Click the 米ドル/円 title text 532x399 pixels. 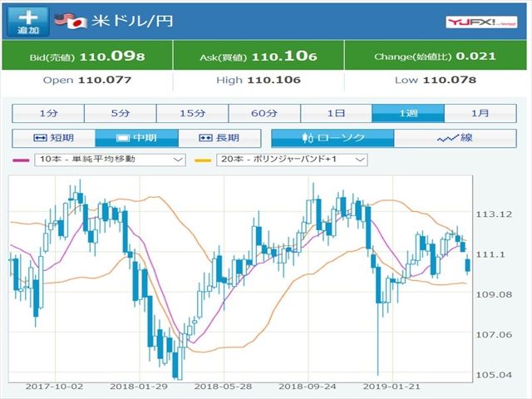133,22
